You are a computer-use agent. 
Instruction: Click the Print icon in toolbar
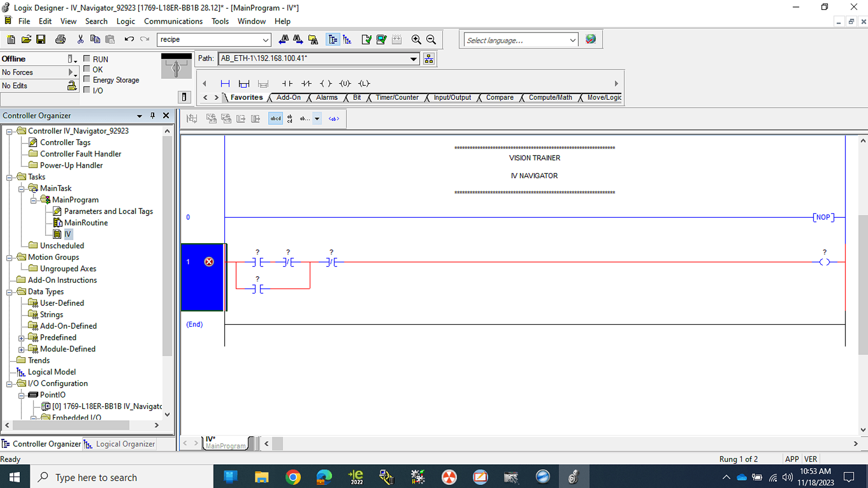[60, 40]
